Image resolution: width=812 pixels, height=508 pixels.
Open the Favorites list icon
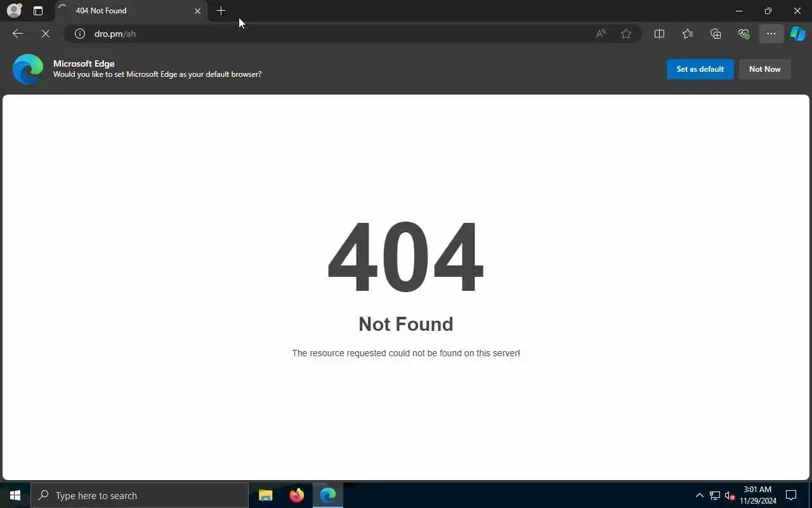(688, 34)
